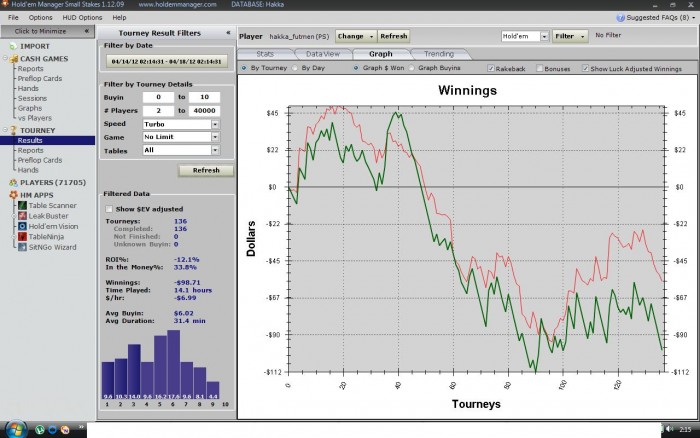
Task: Open the Filter dropdown button
Action: coord(570,36)
